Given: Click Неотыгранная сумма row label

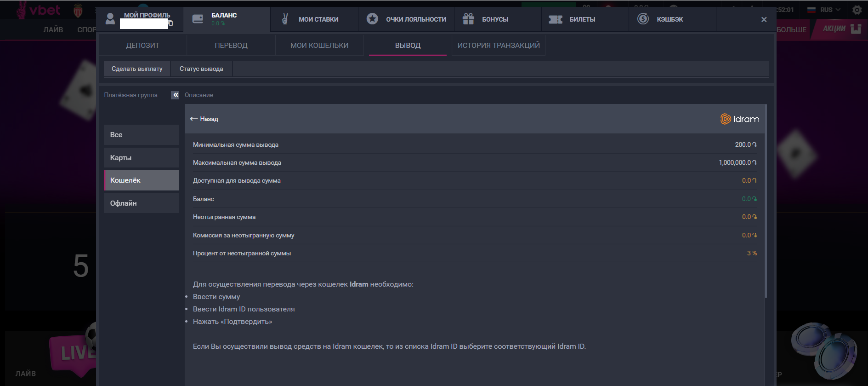Looking at the screenshot, I should click(x=224, y=217).
